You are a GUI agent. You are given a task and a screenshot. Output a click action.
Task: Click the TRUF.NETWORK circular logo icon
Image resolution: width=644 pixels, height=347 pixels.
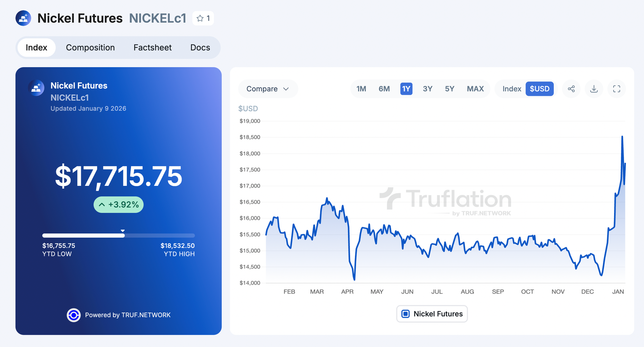click(x=74, y=315)
